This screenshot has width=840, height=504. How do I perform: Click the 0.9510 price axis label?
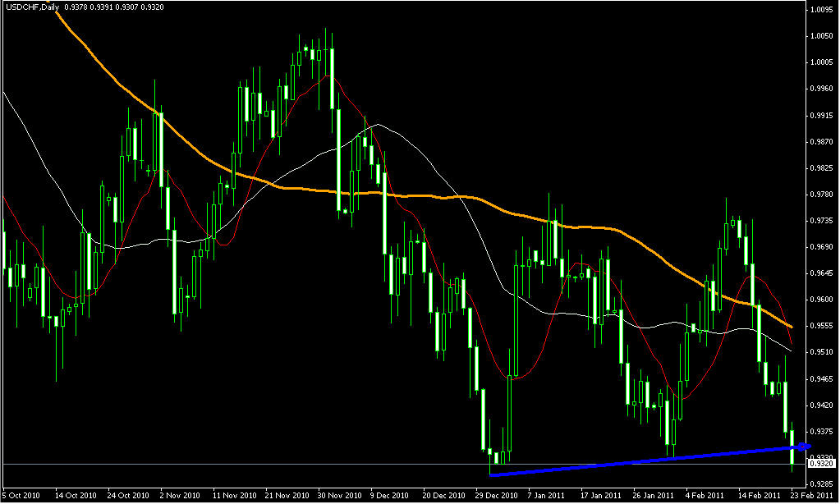point(822,352)
